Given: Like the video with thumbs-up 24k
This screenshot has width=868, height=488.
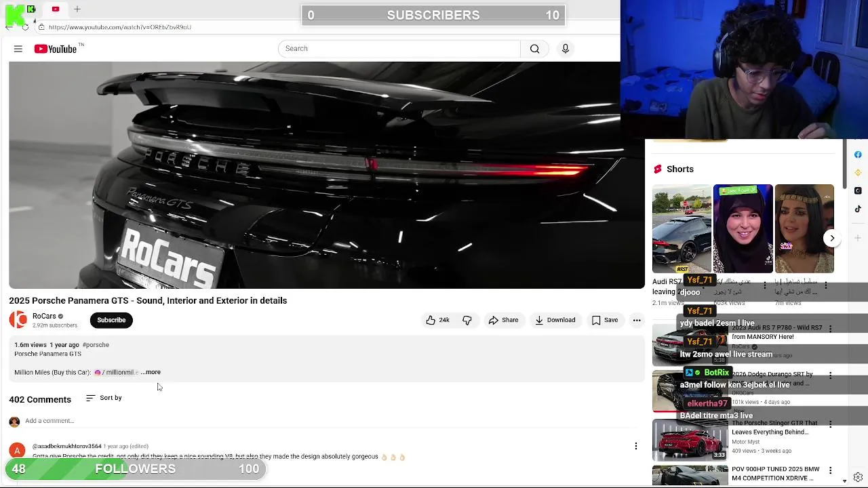Looking at the screenshot, I should [x=437, y=320].
